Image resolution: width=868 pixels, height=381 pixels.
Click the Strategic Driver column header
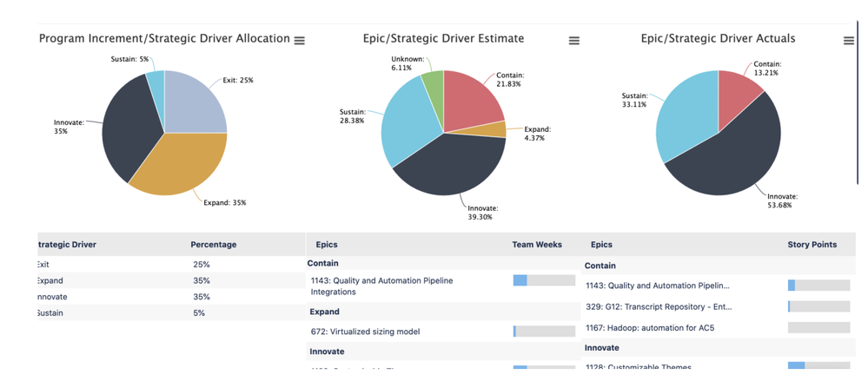[65, 245]
